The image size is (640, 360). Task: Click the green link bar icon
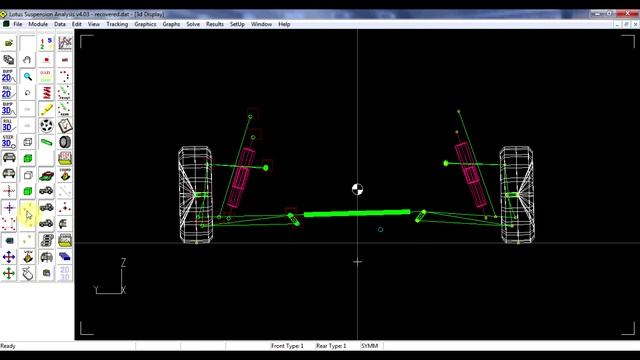(x=46, y=142)
